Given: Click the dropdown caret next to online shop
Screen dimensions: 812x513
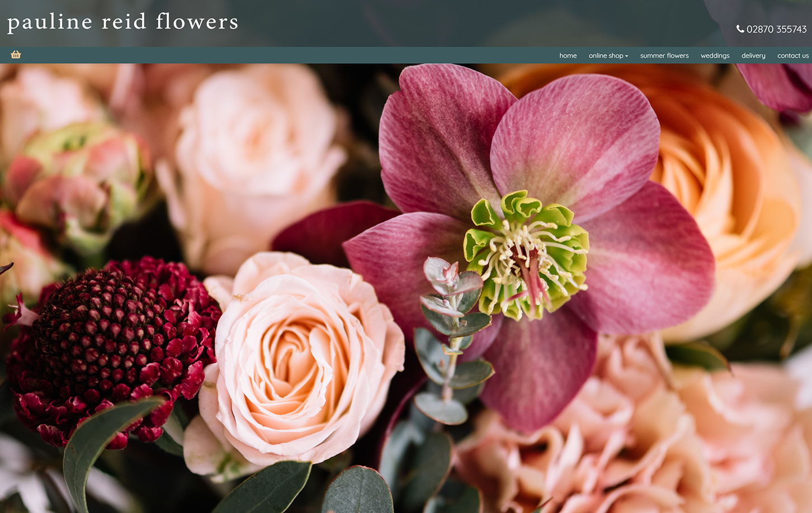Looking at the screenshot, I should click(x=626, y=55).
